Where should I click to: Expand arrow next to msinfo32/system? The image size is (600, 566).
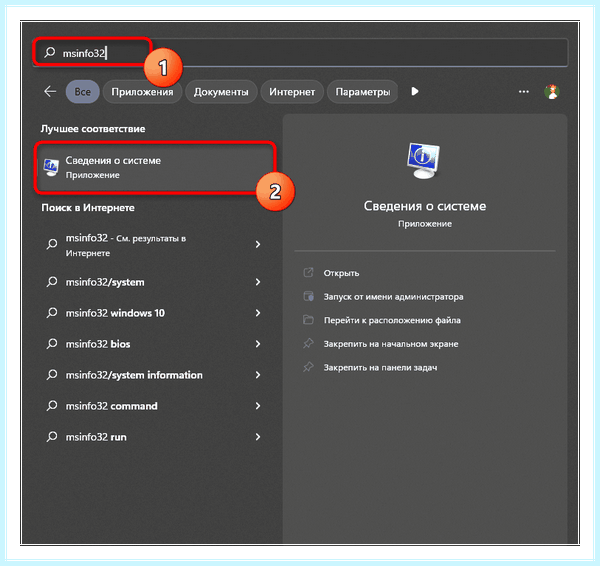click(258, 282)
